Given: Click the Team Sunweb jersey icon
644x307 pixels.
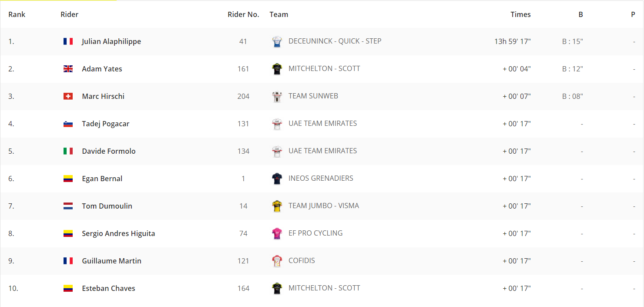Looking at the screenshot, I should (277, 96).
